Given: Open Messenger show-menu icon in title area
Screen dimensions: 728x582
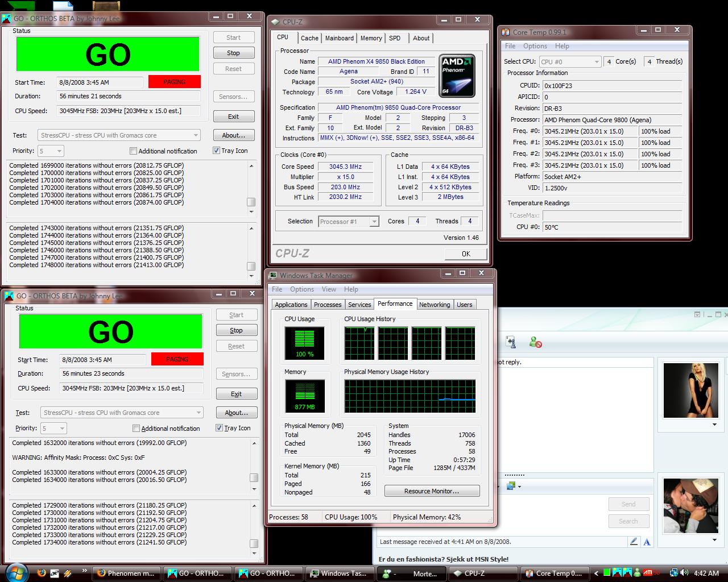Looking at the screenshot, I should click(698, 314).
